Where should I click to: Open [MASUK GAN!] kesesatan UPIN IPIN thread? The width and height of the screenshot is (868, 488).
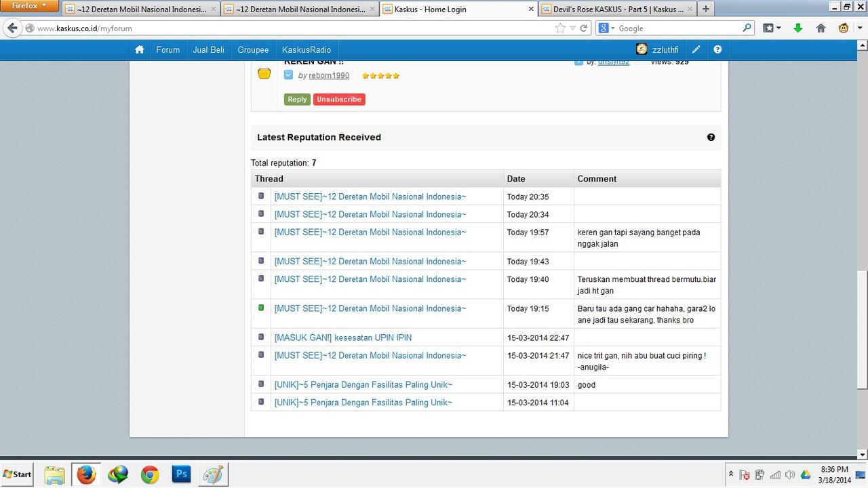tap(343, 338)
